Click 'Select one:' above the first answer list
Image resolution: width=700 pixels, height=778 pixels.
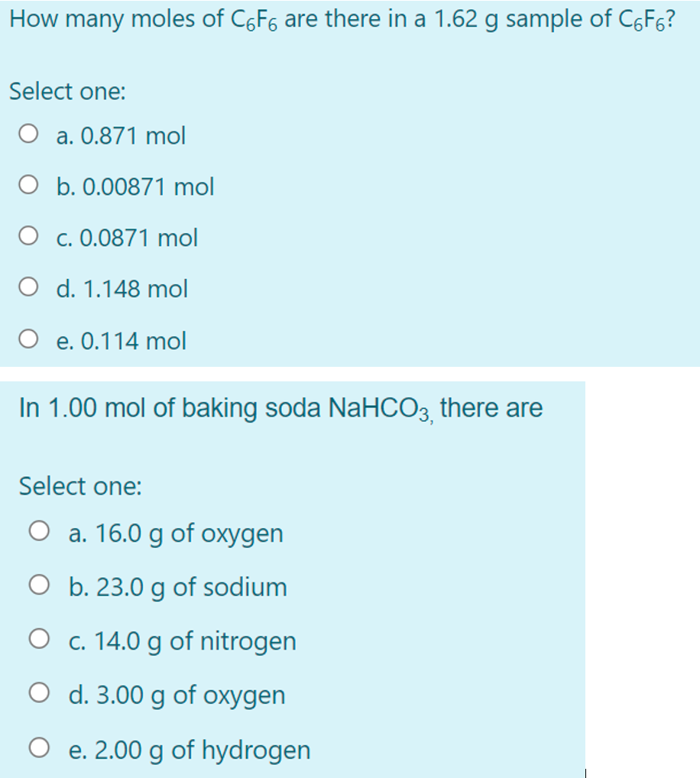pyautogui.click(x=48, y=91)
